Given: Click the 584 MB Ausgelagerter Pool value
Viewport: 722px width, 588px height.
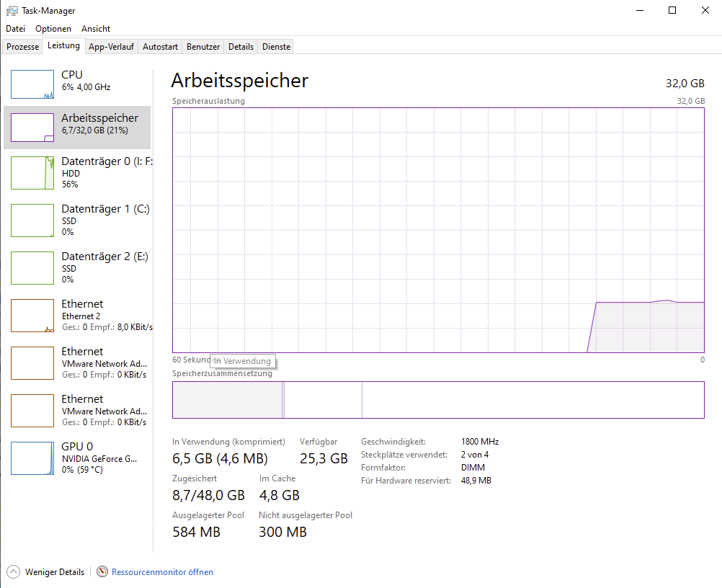Looking at the screenshot, I should 196,533.
